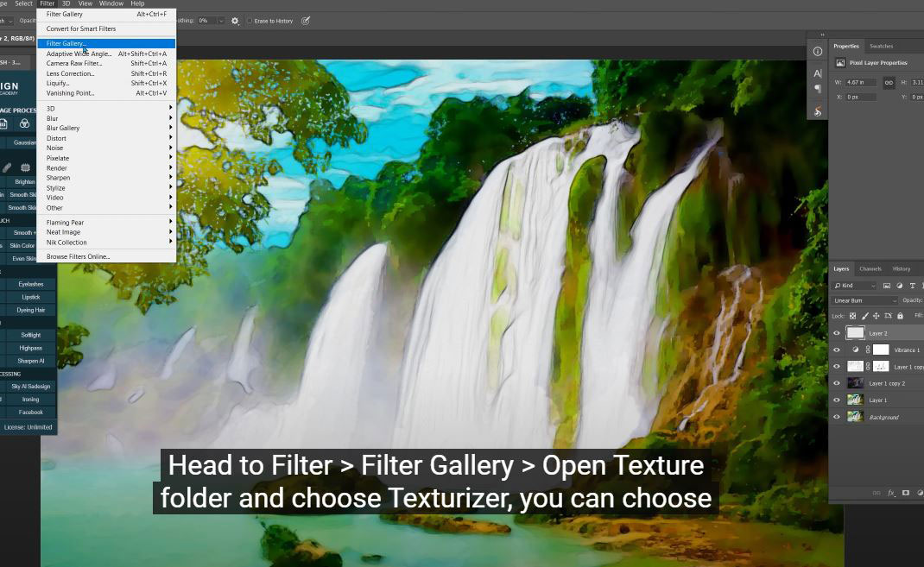This screenshot has height=567, width=924.
Task: Open the Window menu
Action: 111,3
